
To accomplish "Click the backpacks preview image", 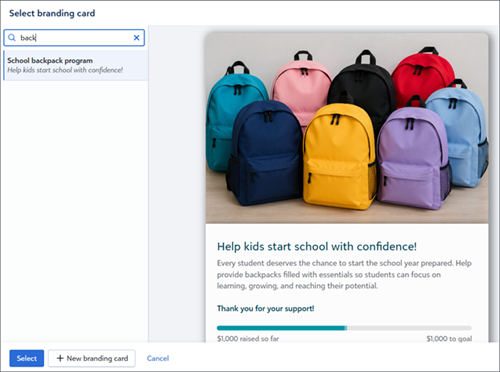I will coord(347,128).
